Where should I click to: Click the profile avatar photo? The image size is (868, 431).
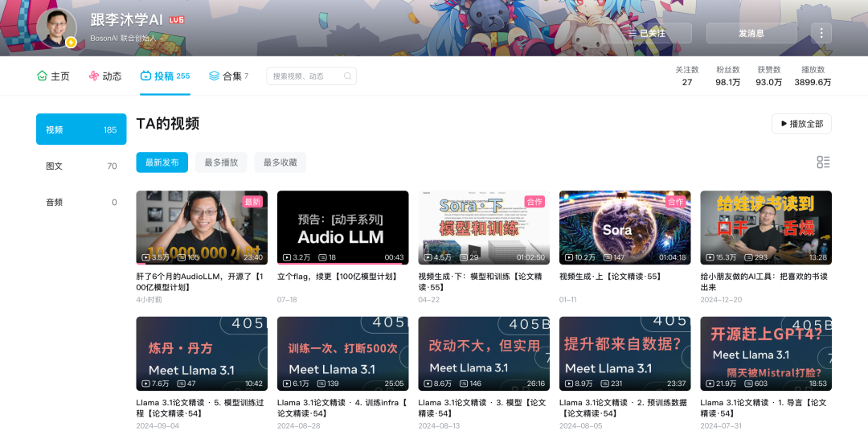click(56, 27)
